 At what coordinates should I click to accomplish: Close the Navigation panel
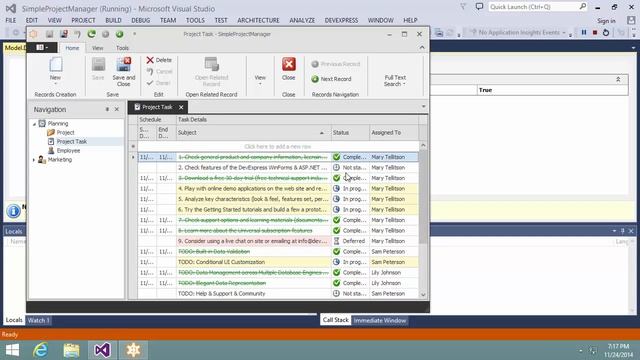tap(117, 109)
